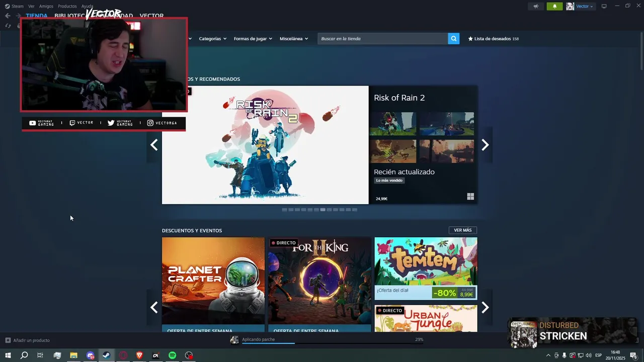The height and width of the screenshot is (362, 644).
Task: Click Añadir un producto
Action: point(28,340)
